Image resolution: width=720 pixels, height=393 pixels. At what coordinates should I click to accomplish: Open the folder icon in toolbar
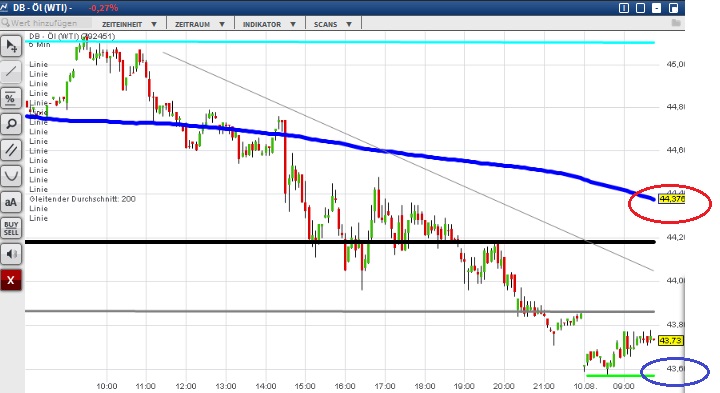point(675,23)
